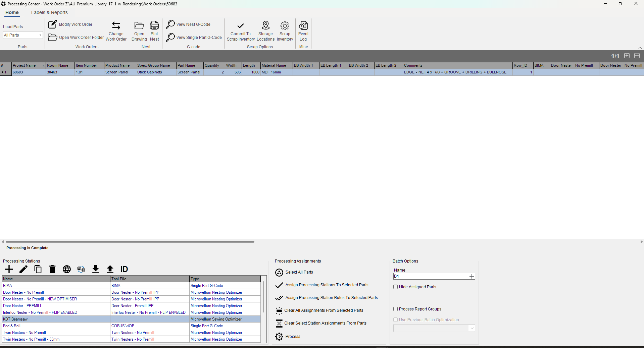
Task: Assign Processing Station Rules To Selected Parts
Action: [x=327, y=298]
